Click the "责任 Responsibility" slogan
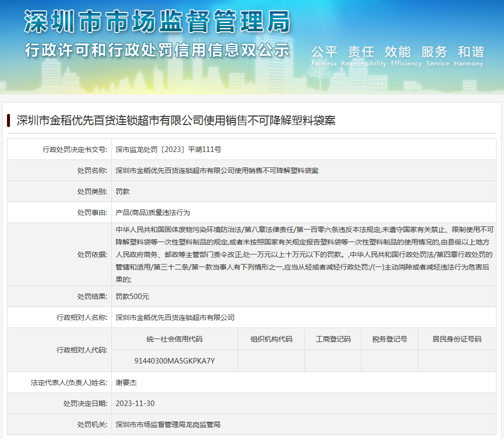Screen dimensions: 504x439 pos(364,56)
